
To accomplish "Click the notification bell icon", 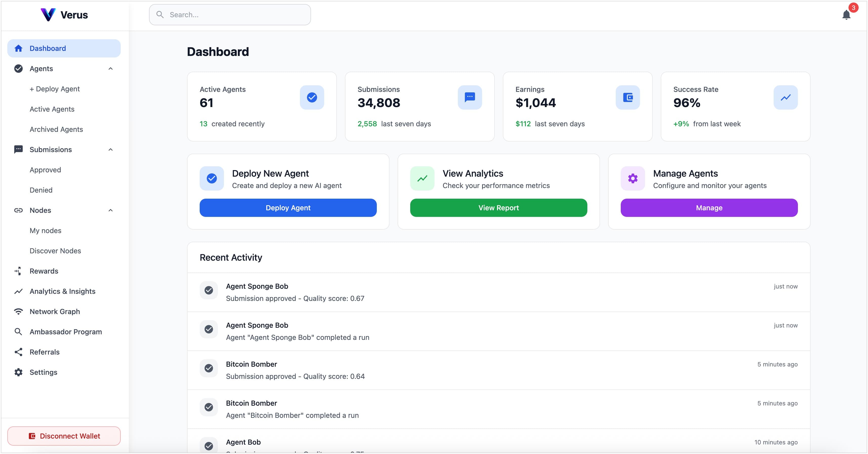I will point(846,15).
